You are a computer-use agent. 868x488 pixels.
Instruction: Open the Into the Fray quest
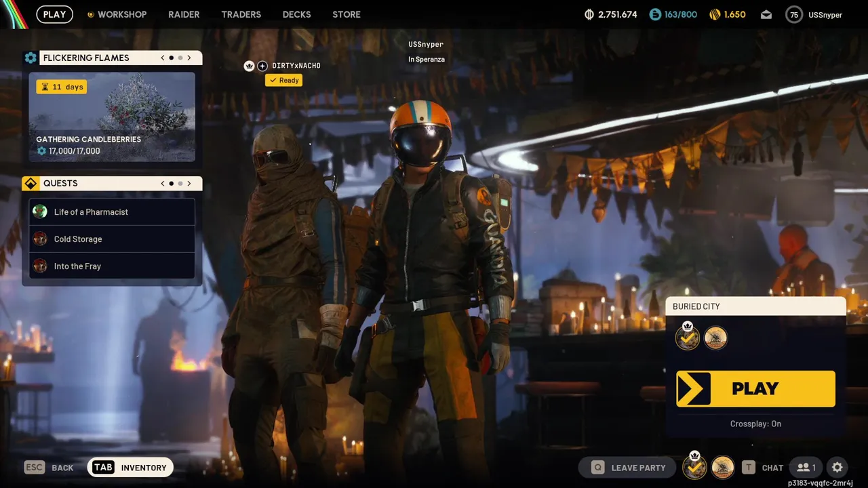112,266
